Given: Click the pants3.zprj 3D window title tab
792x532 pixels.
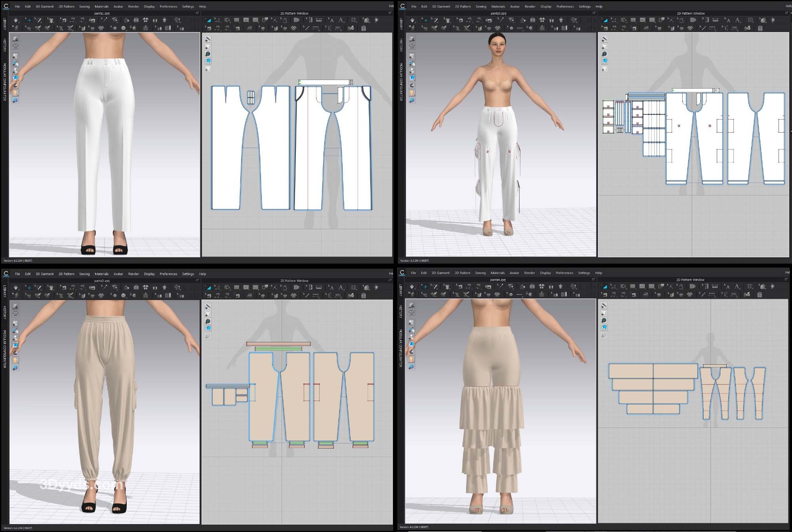Looking at the screenshot, I should pos(498,13).
